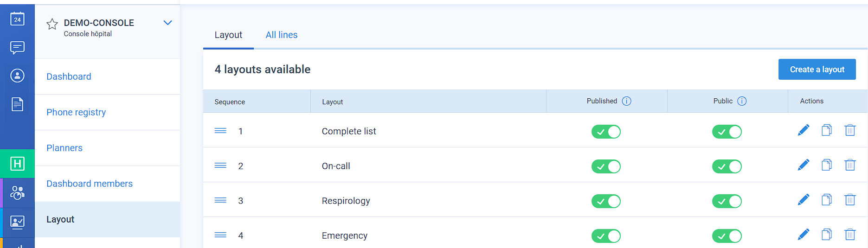Viewport: 868px width, 248px height.
Task: Open the group members sidebar icon
Action: coord(17,192)
